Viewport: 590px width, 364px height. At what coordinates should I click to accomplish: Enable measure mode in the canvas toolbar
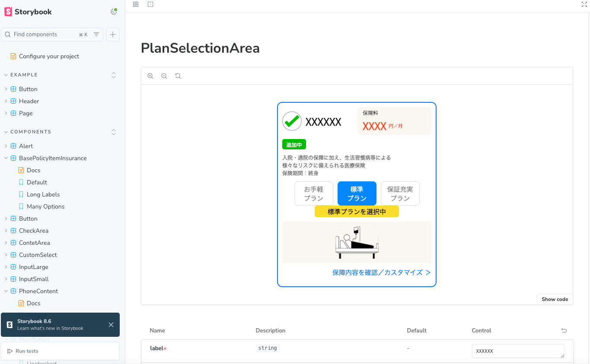[150, 4]
